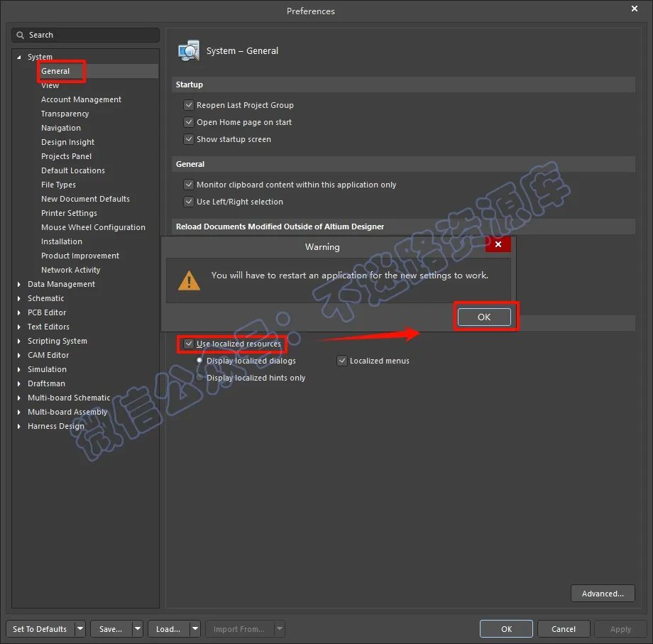The width and height of the screenshot is (653, 644).
Task: Open the Load... dropdown arrow
Action: 195,628
